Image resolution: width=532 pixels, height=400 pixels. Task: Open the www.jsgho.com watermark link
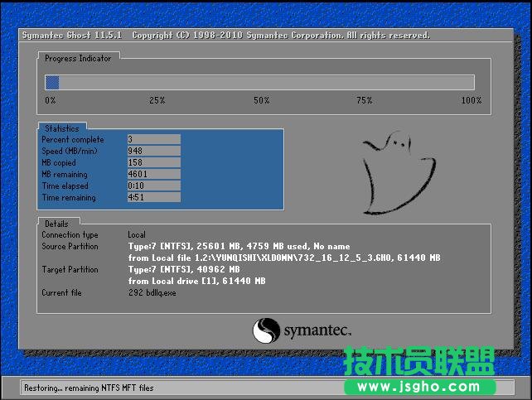click(425, 386)
